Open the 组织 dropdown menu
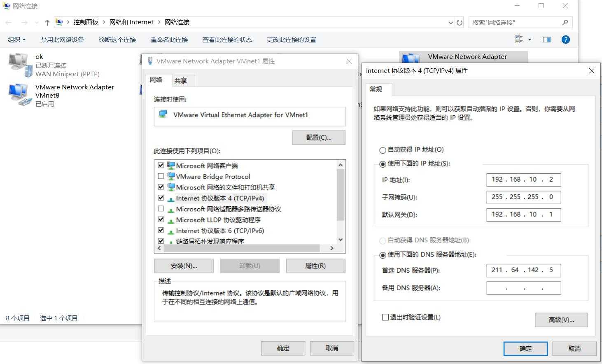This screenshot has width=602, height=364. (x=17, y=40)
